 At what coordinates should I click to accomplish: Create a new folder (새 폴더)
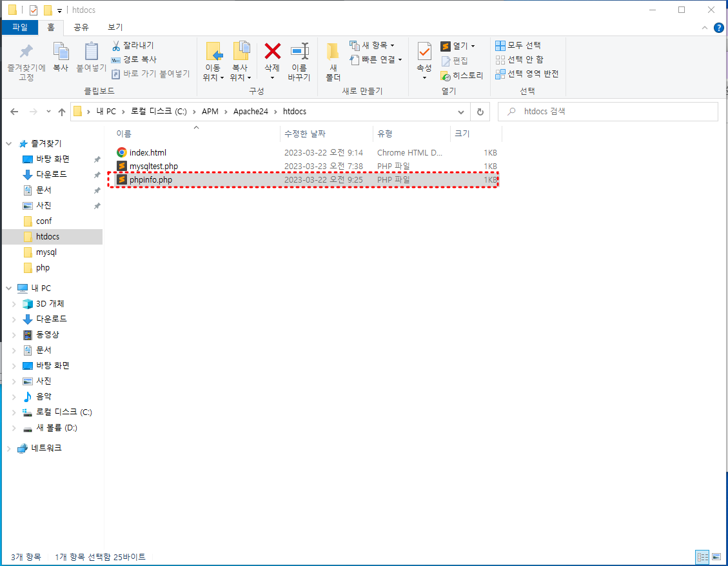pyautogui.click(x=333, y=62)
